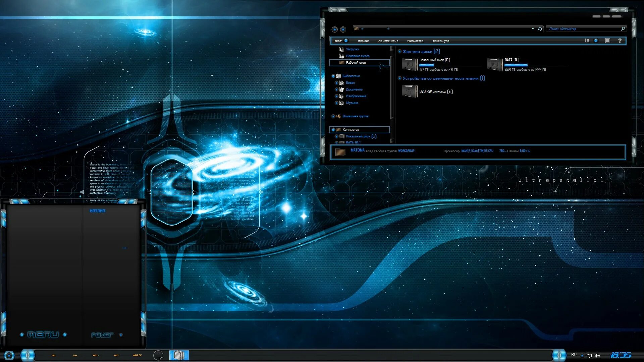Click the 'Свойства системы' command bar item

tap(363, 41)
